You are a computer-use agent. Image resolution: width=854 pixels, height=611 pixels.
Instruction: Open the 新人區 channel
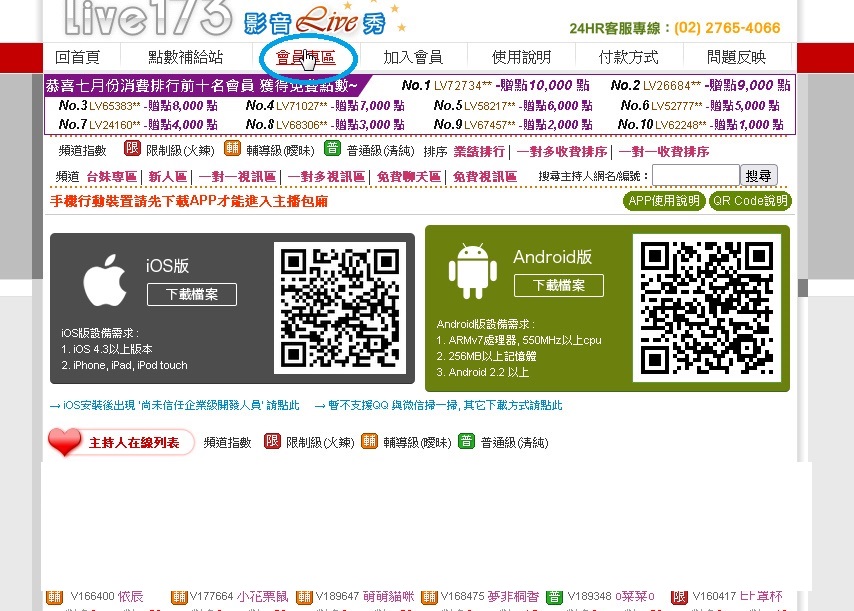click(x=168, y=176)
